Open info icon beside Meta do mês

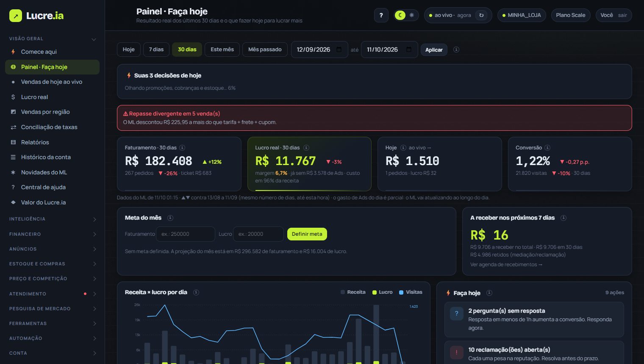tap(170, 218)
